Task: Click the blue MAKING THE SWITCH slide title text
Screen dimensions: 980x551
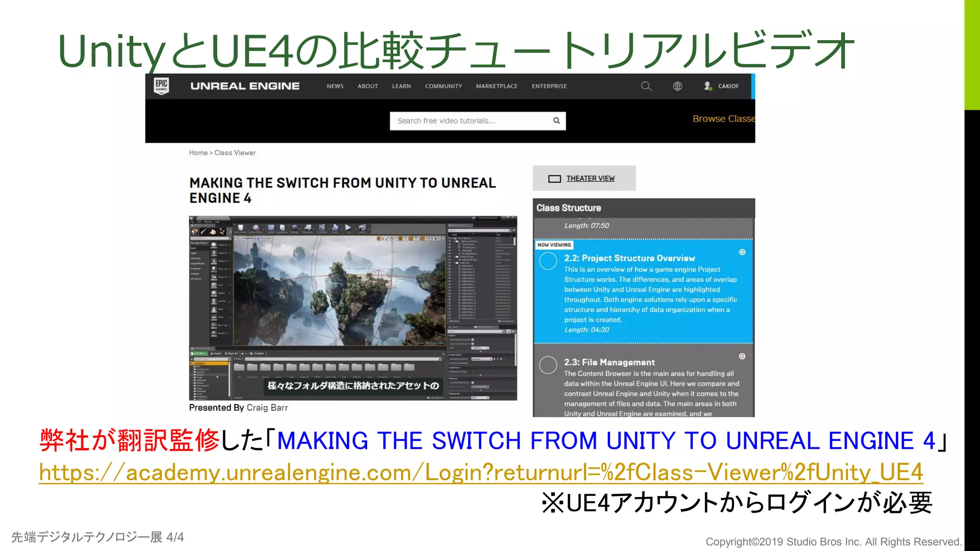Action: (x=606, y=441)
